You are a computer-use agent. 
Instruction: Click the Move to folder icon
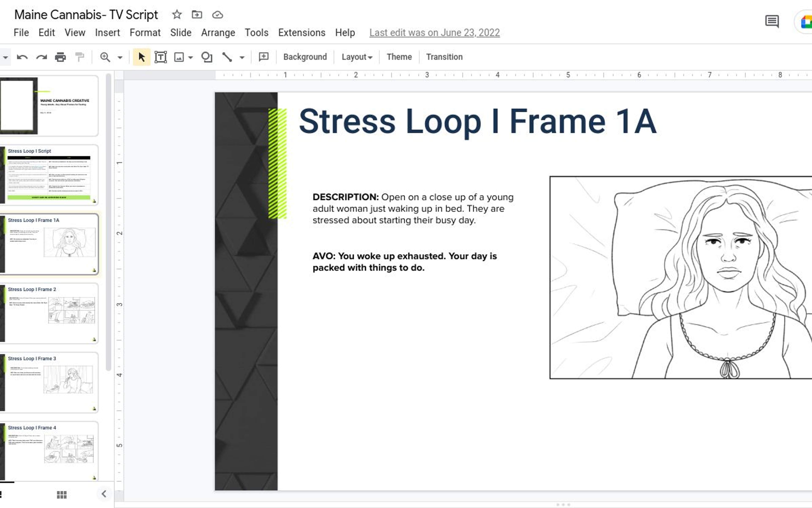[x=197, y=14]
